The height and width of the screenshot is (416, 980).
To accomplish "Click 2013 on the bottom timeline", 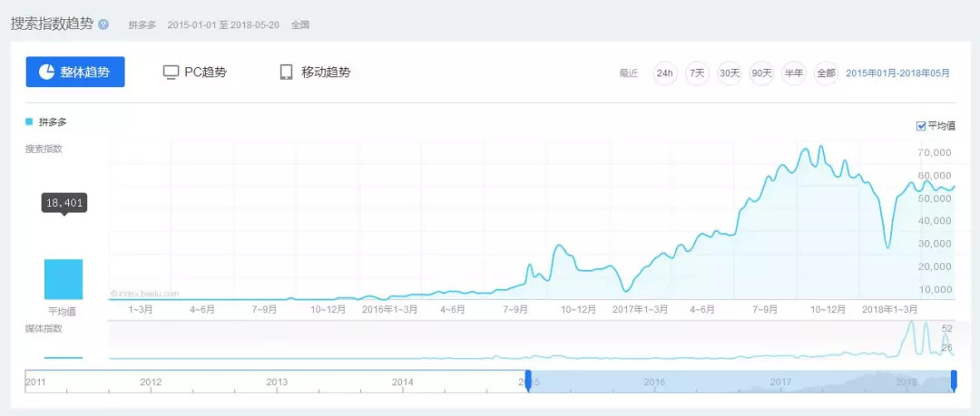I will [x=276, y=382].
